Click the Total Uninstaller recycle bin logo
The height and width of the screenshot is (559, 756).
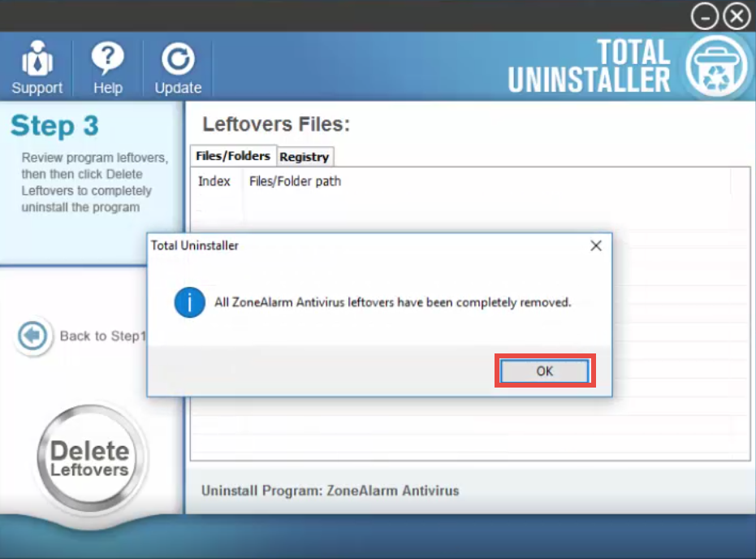(x=716, y=67)
